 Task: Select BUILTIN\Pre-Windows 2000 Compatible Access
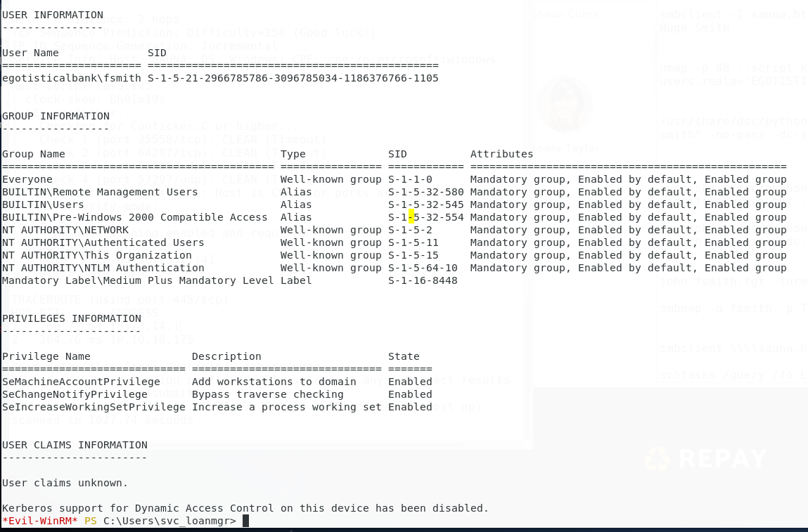click(x=135, y=217)
